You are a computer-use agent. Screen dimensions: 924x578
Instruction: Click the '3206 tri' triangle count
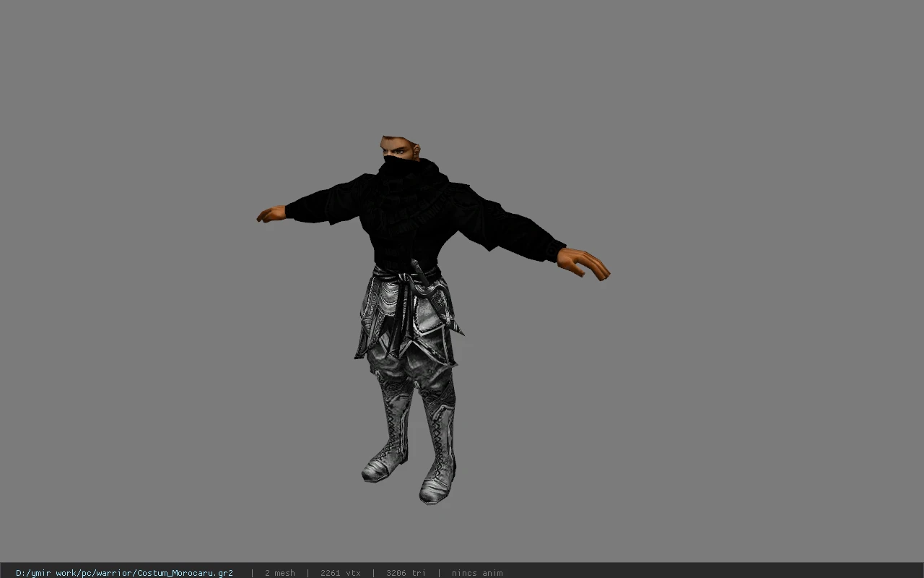[406, 573]
